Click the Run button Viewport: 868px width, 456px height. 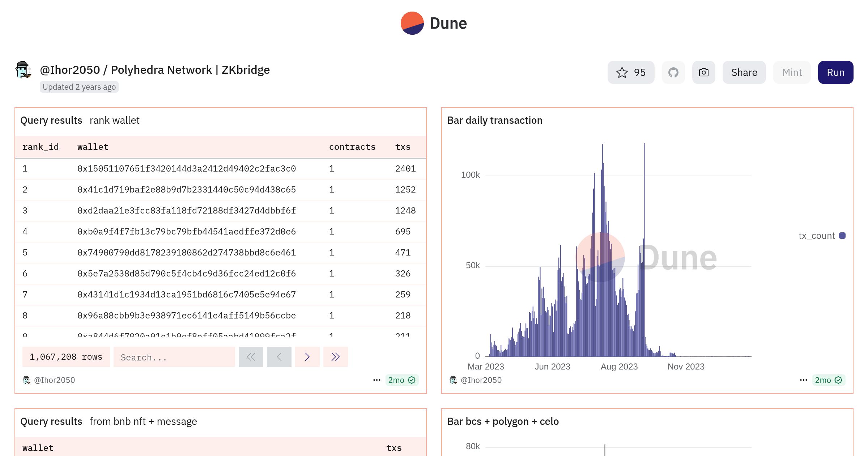[835, 72]
